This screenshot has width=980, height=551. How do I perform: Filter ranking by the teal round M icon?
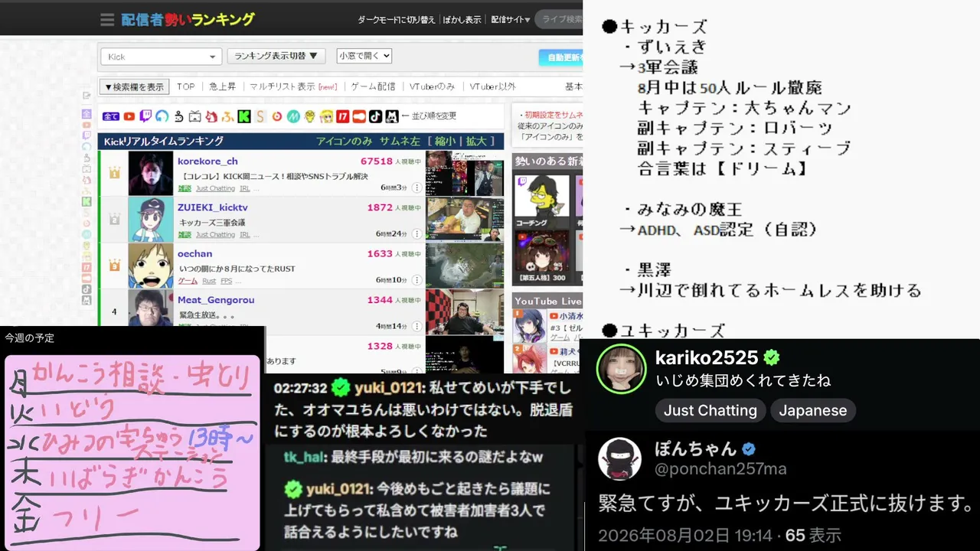(x=293, y=116)
